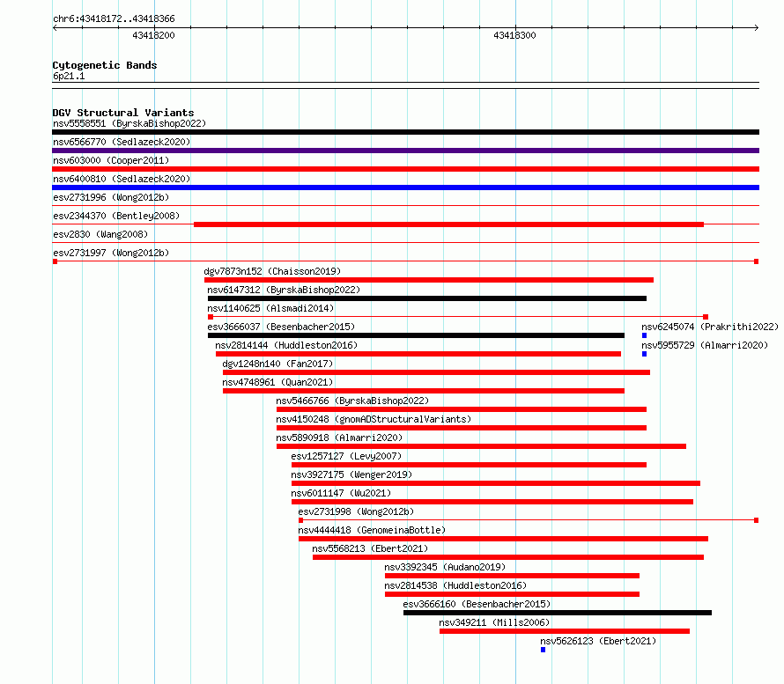Select the blue nsv6245074 marker square
The width and height of the screenshot is (784, 684).
645,335
